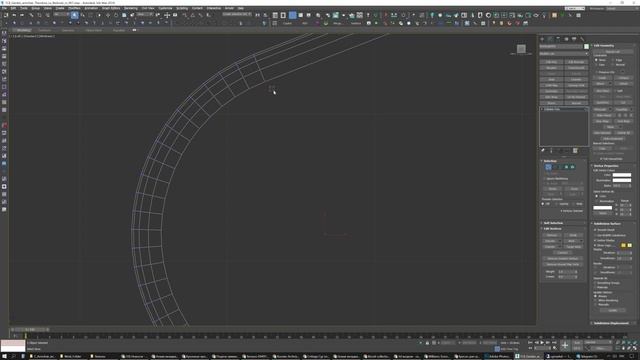Screen dimensions: 640x360
Task: Click the object name input field
Action: point(561,47)
